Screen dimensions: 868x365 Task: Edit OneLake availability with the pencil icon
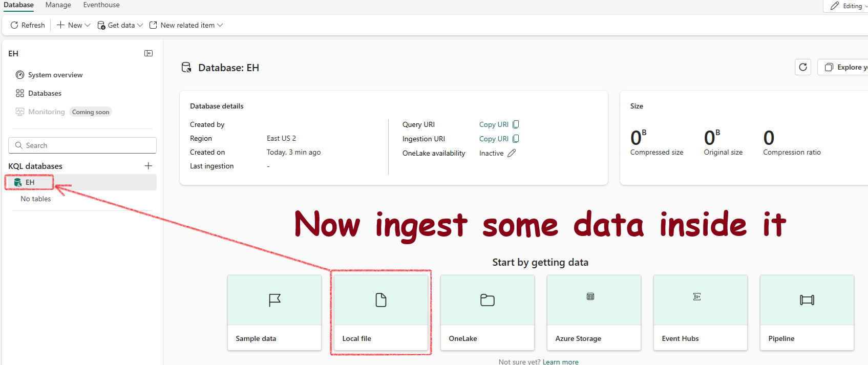pyautogui.click(x=512, y=153)
